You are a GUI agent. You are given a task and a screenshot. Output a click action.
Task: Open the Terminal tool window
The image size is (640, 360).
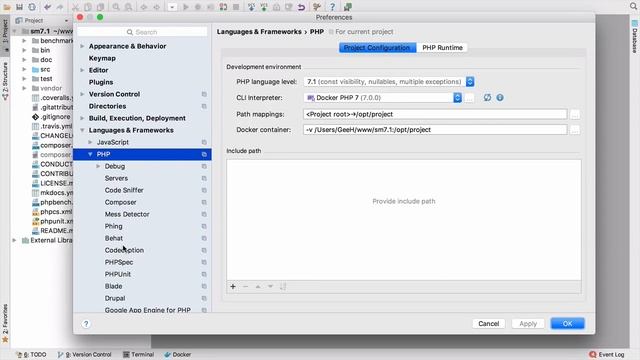point(138,354)
